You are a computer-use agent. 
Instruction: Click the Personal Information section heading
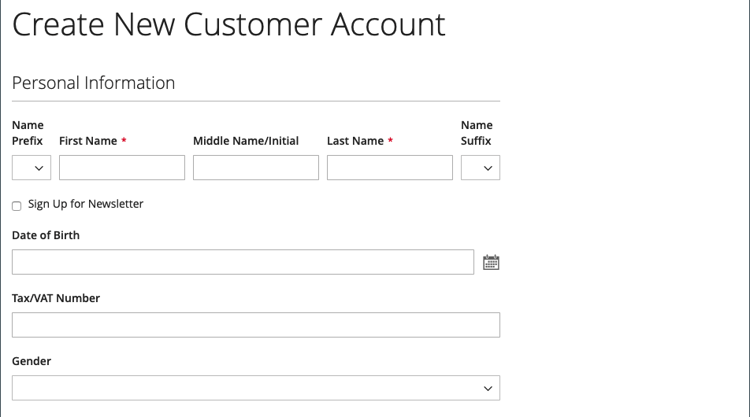coord(94,83)
